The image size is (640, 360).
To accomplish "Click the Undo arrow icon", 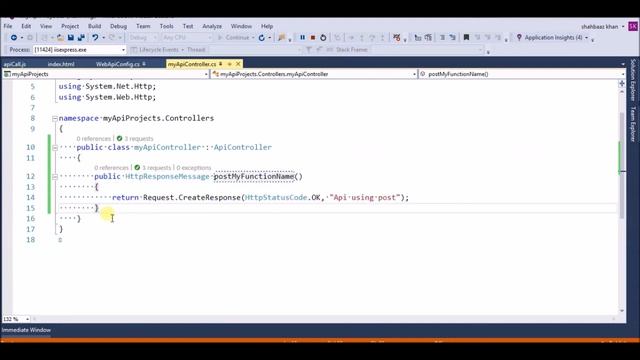I will (95, 38).
